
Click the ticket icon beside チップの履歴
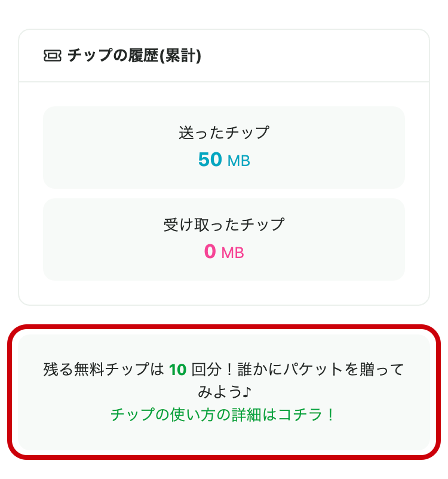click(52, 56)
